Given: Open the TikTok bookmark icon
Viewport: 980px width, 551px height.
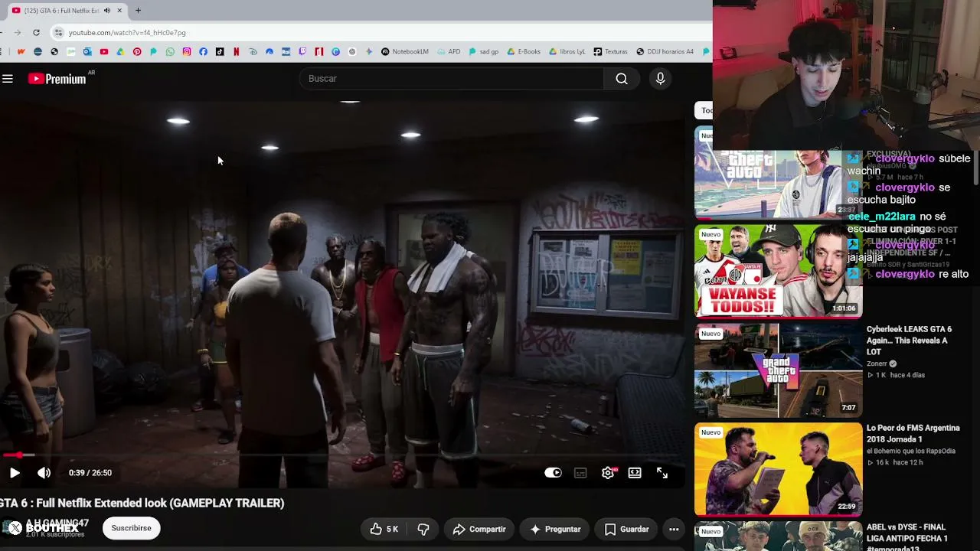Looking at the screenshot, I should 220,52.
